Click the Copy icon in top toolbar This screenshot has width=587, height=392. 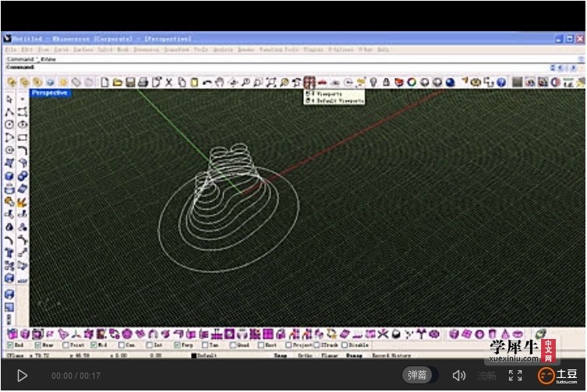click(x=182, y=82)
